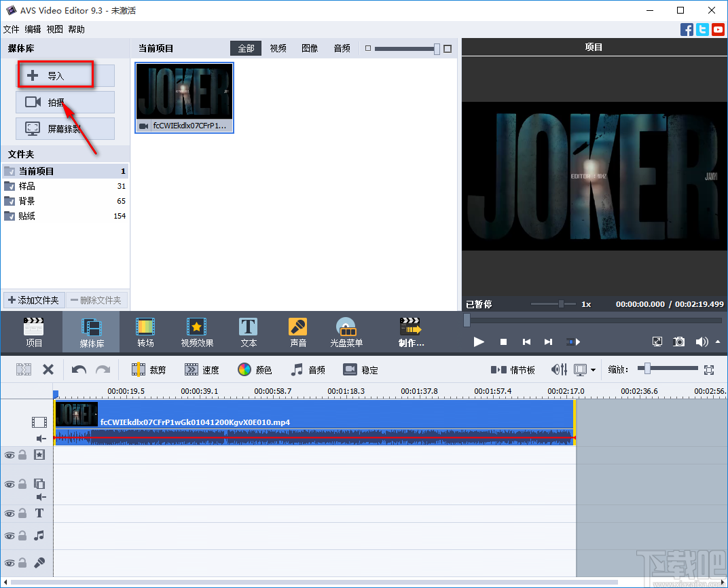
Task: Filter media by 音频 audio tab
Action: point(342,48)
